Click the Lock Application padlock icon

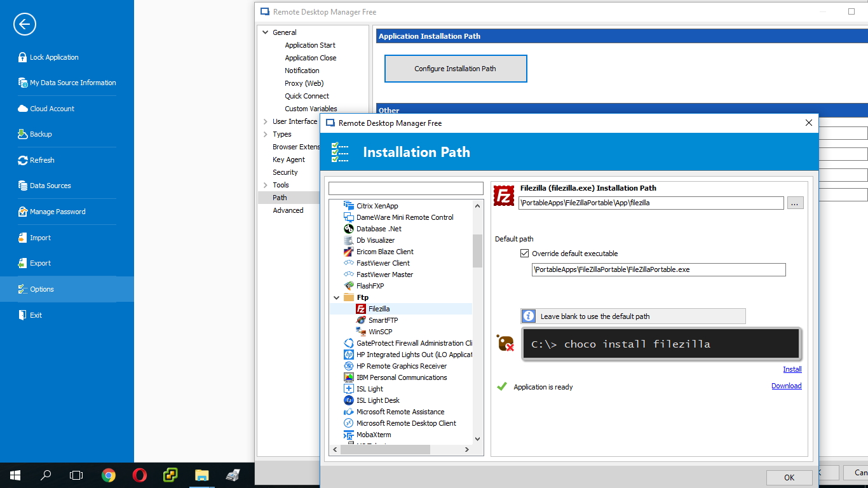tap(23, 57)
